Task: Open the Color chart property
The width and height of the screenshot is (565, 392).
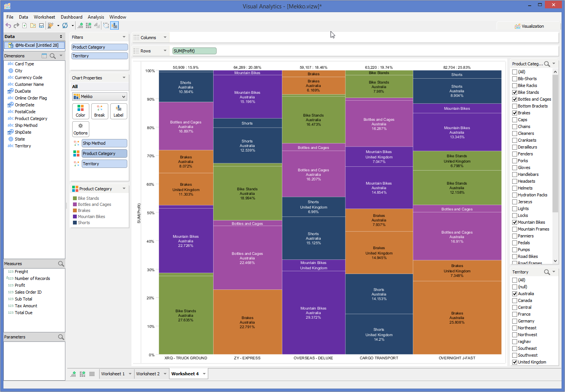Action: 81,111
